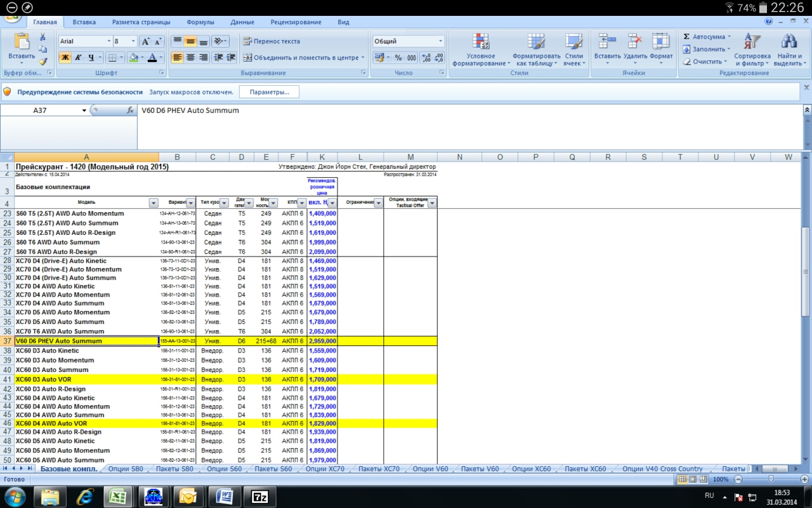Screen dimensions: 812x508
Task: Switch to the Вставка ribbon tab
Action: pyautogui.click(x=84, y=22)
